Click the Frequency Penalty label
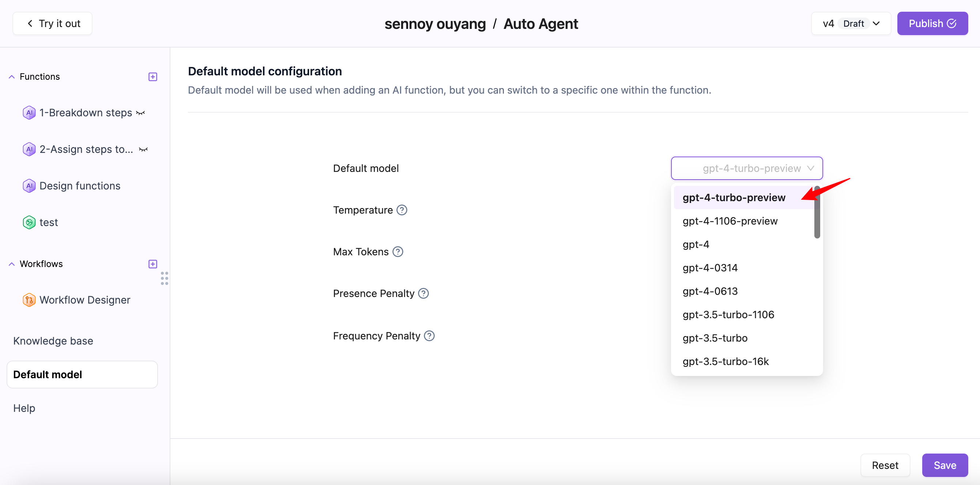This screenshot has height=485, width=980. tap(377, 336)
